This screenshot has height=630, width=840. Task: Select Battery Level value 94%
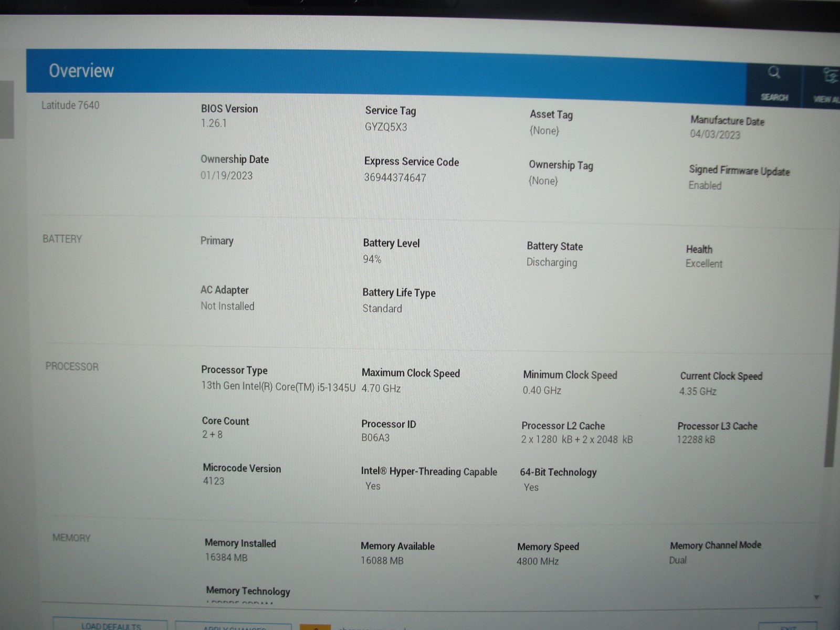coord(372,259)
